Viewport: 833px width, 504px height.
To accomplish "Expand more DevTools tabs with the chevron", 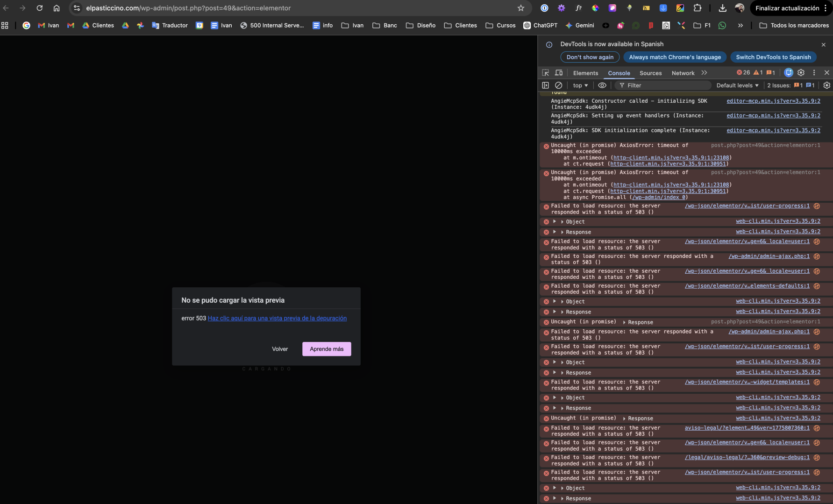I will tap(704, 73).
